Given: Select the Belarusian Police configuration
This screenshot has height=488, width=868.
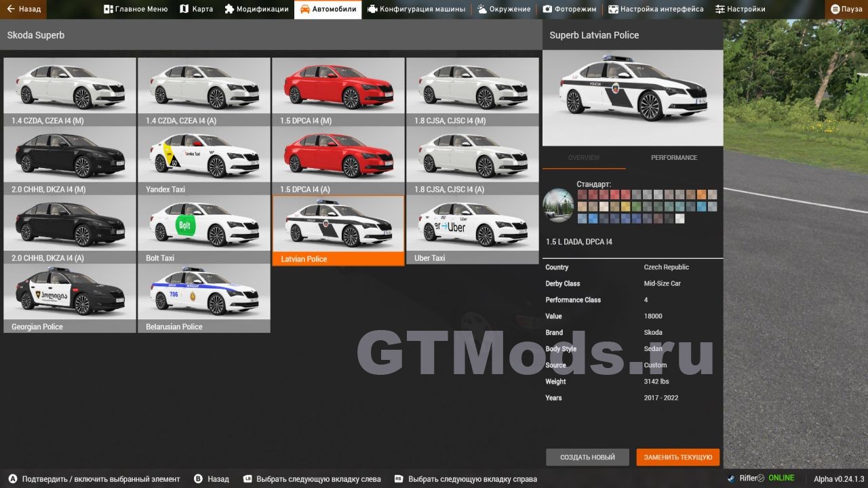Looking at the screenshot, I should click(204, 299).
